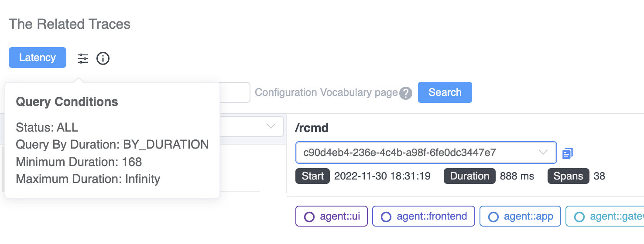
Task: Open the Configuration Vocabulary page link
Action: click(x=326, y=92)
